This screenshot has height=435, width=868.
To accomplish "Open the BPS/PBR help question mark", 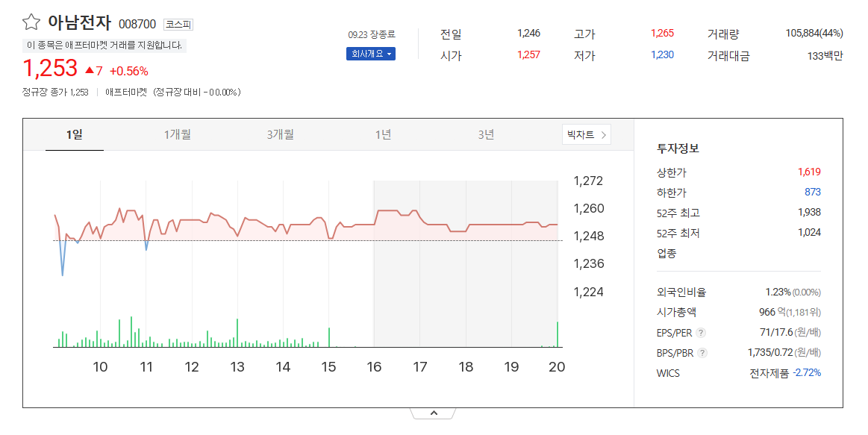I will (x=702, y=353).
